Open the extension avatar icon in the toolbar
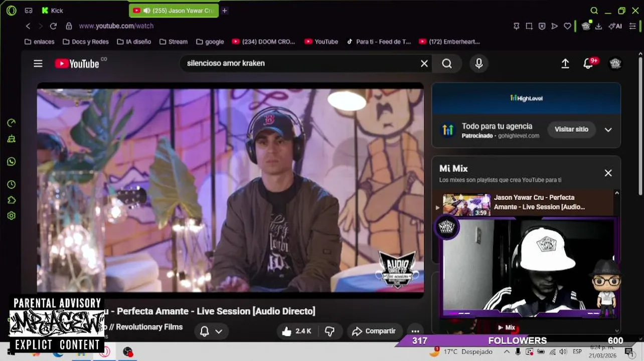The image size is (644, 361). click(x=586, y=26)
